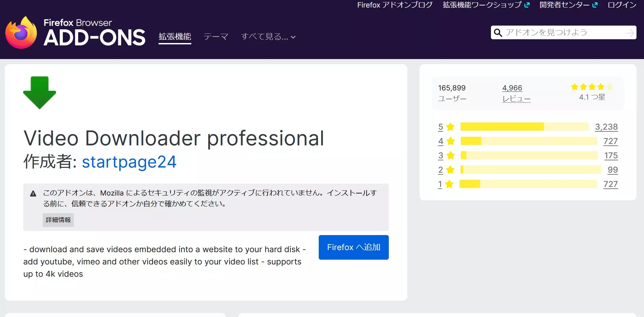Click the 詳細情報 button
The height and width of the screenshot is (317, 644).
pos(58,220)
